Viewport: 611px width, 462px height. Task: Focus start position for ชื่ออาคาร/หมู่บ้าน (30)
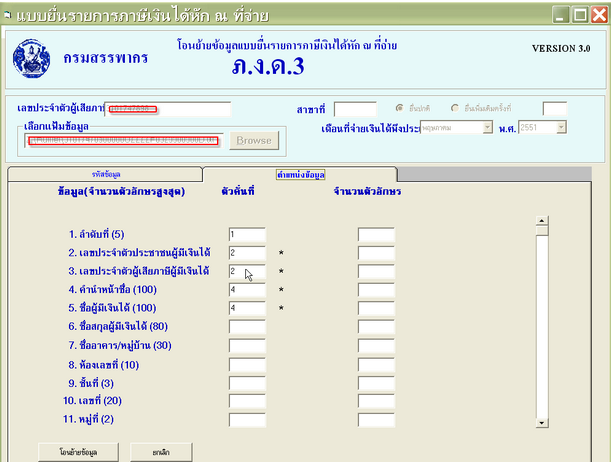tap(247, 346)
